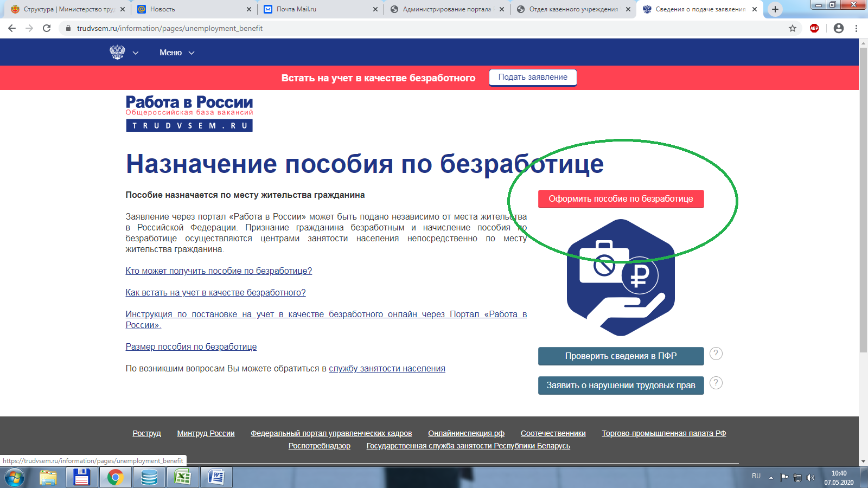Open link Кто может получить пособие по безработице?

coord(219,271)
